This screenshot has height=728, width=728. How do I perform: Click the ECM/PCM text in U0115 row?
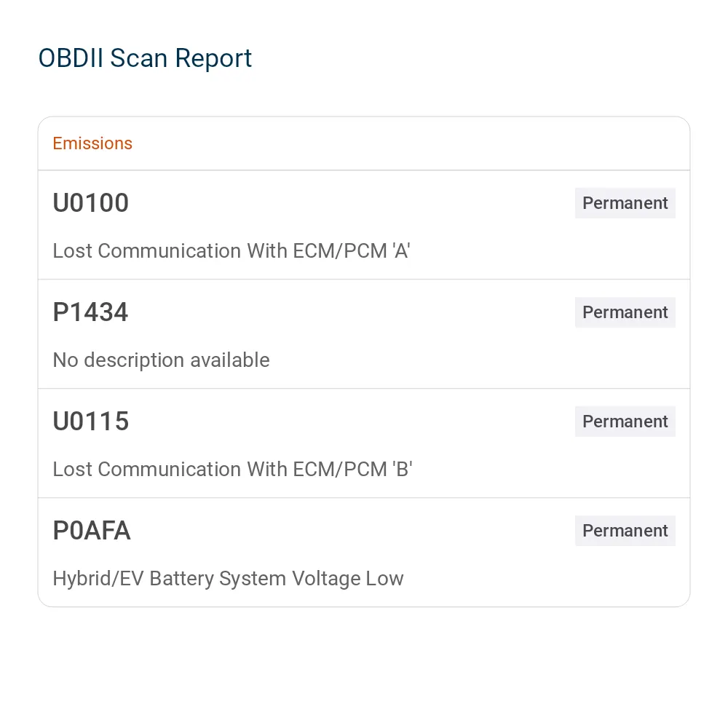(340, 469)
